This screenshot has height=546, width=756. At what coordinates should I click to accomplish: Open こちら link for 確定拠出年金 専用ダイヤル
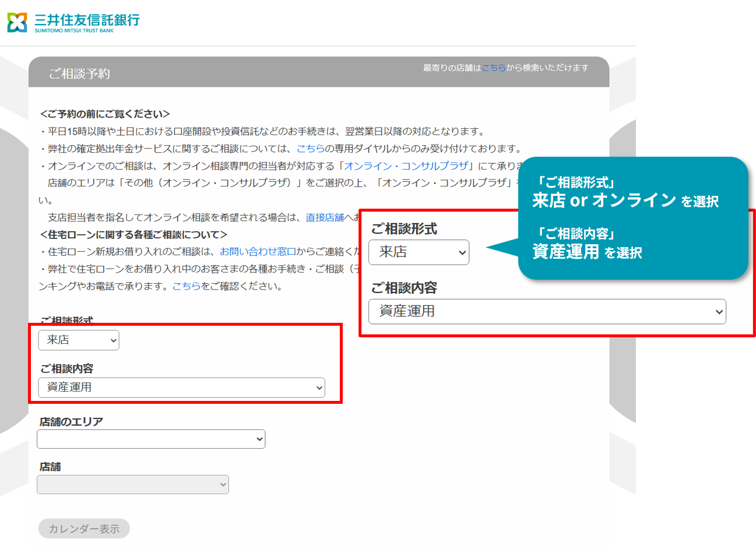point(310,149)
